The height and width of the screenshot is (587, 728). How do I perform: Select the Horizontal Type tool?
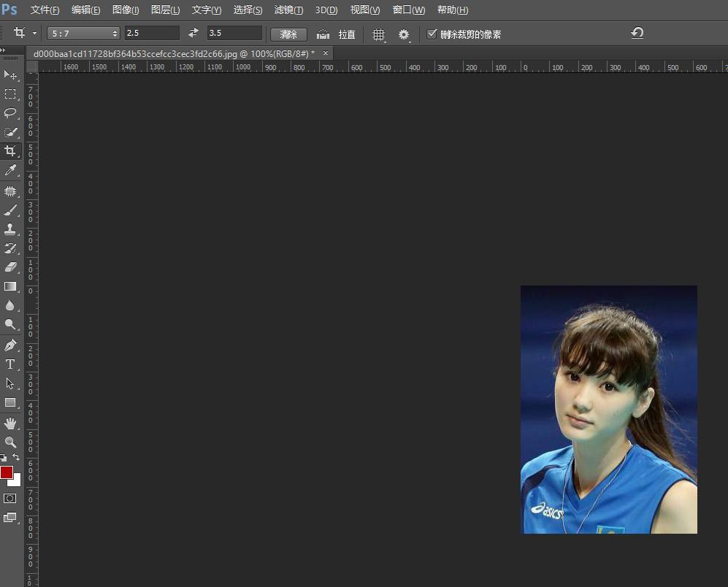[10, 364]
